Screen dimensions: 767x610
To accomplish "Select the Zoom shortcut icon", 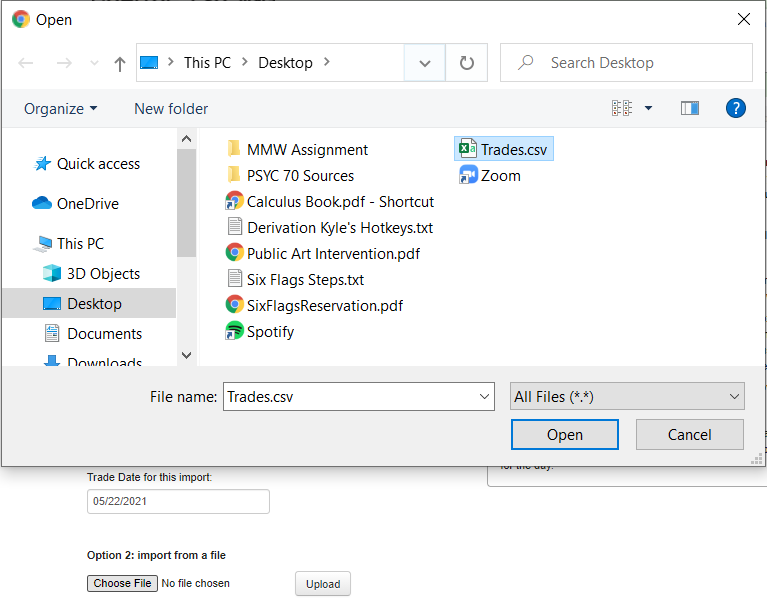I will pyautogui.click(x=467, y=176).
